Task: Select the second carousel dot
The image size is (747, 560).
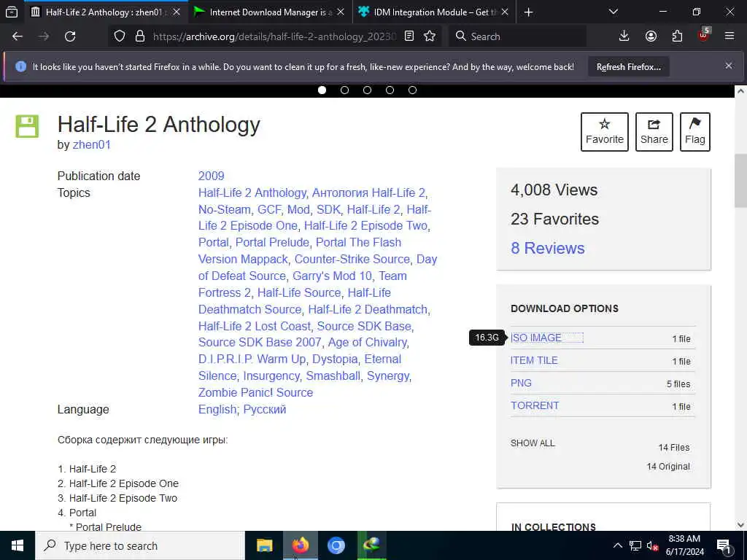Action: (345, 90)
